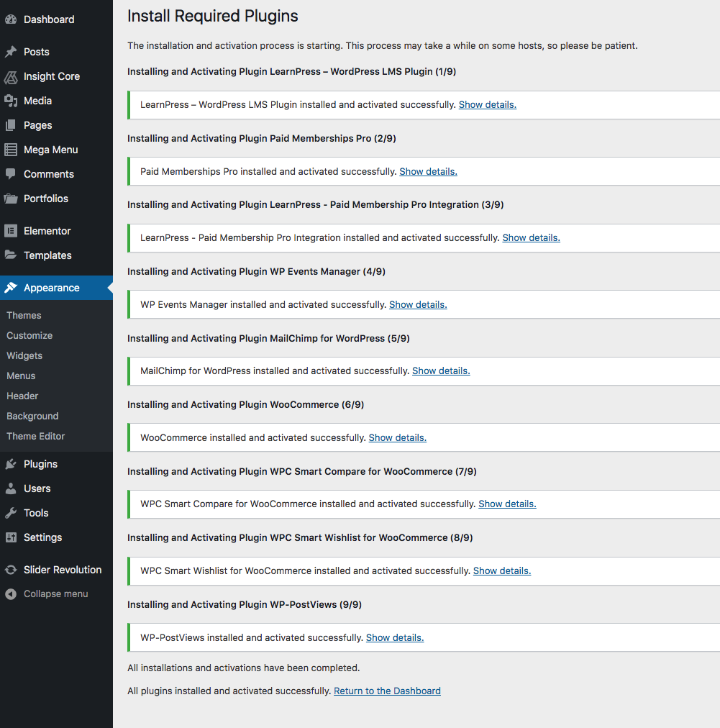Click the Settings sliders icon
Screen dimensions: 720x728
click(x=11, y=537)
